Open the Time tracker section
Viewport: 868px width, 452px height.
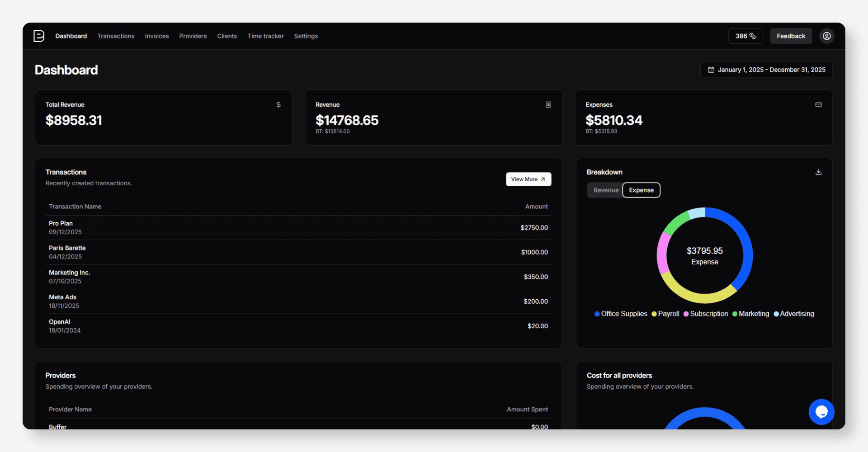pos(265,36)
